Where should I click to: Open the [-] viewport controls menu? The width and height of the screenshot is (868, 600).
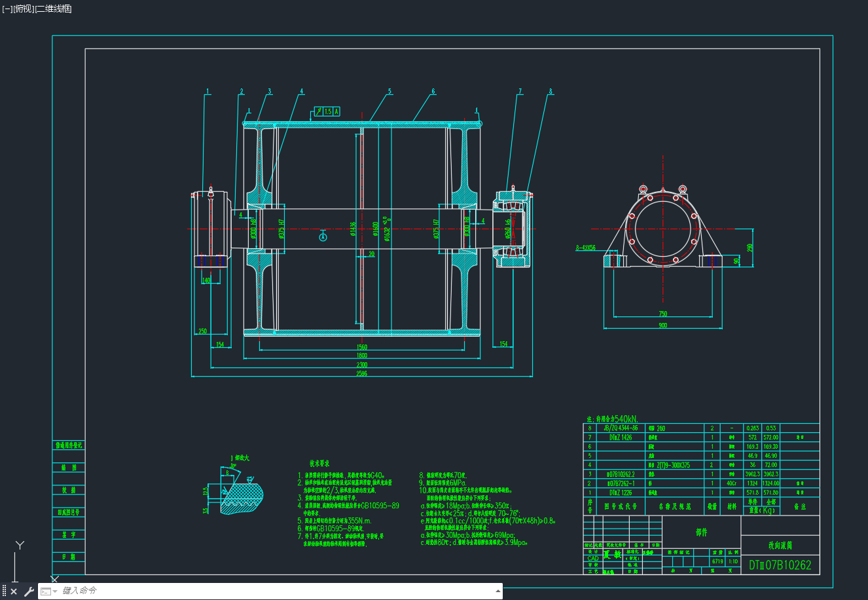point(7,9)
